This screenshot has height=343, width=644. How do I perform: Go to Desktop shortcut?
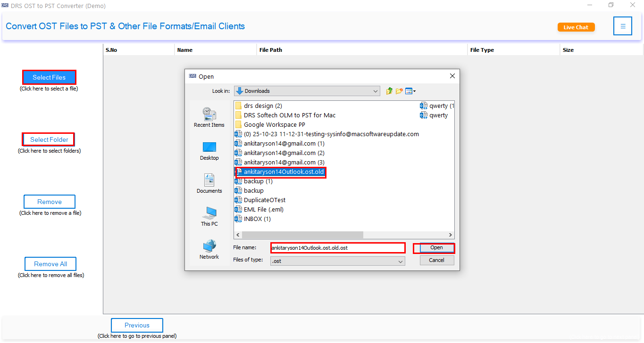click(x=209, y=151)
